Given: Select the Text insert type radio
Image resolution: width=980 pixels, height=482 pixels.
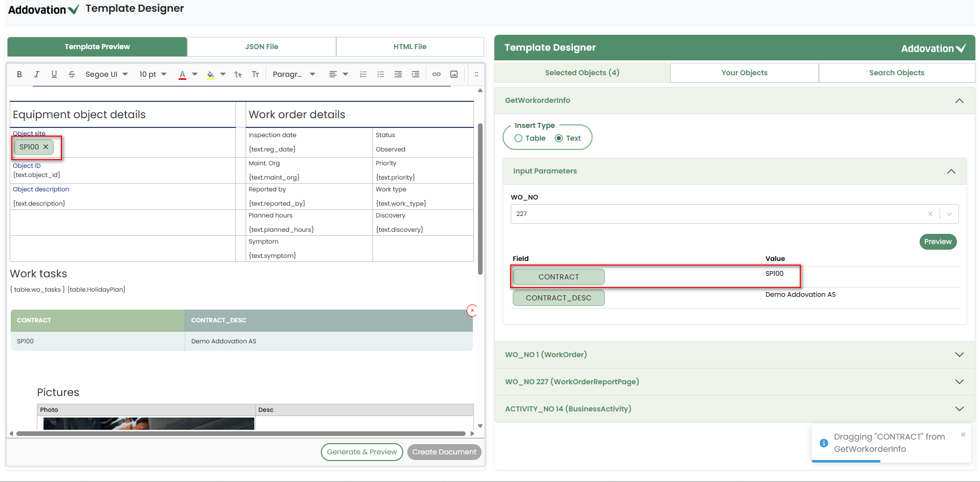Looking at the screenshot, I should pyautogui.click(x=559, y=138).
